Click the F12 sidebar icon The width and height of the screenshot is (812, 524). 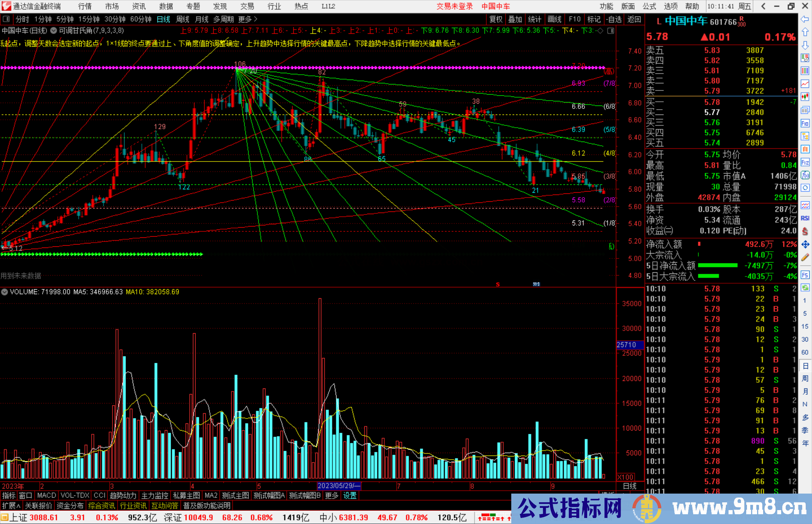coord(805,162)
